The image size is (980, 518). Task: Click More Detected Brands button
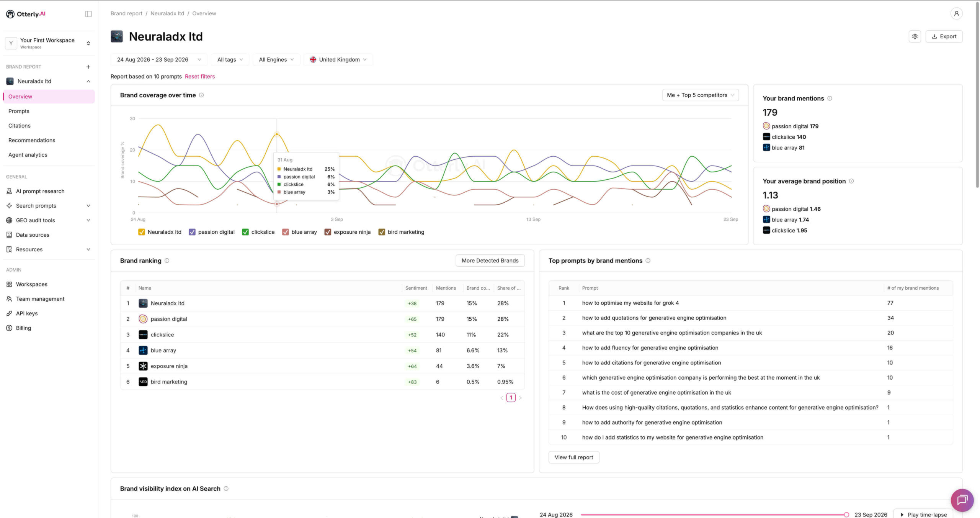point(490,261)
